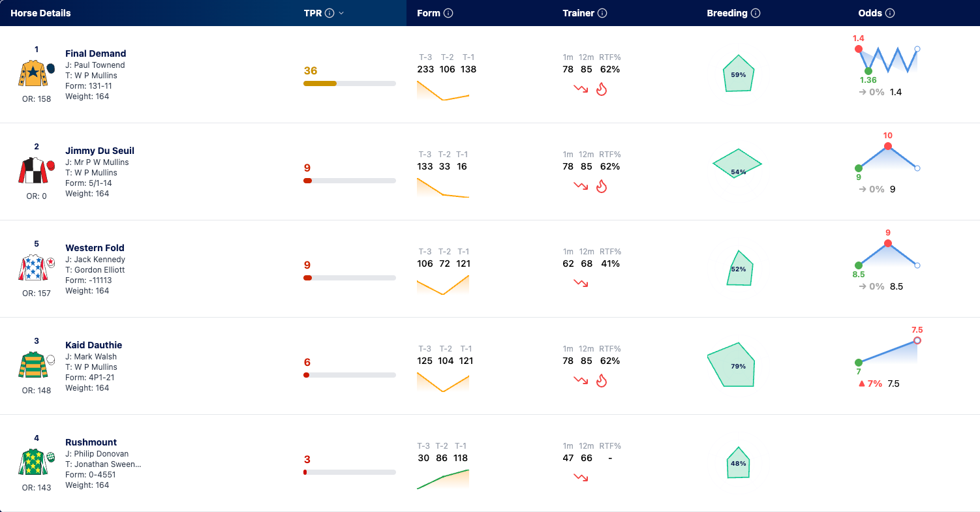Click Kaid Dauthie's 79% breeding radar chart
This screenshot has width=980, height=512.
pyautogui.click(x=731, y=365)
